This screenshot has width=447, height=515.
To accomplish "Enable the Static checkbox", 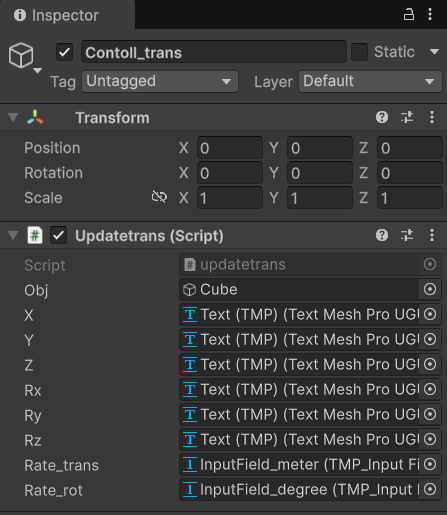I will click(360, 52).
